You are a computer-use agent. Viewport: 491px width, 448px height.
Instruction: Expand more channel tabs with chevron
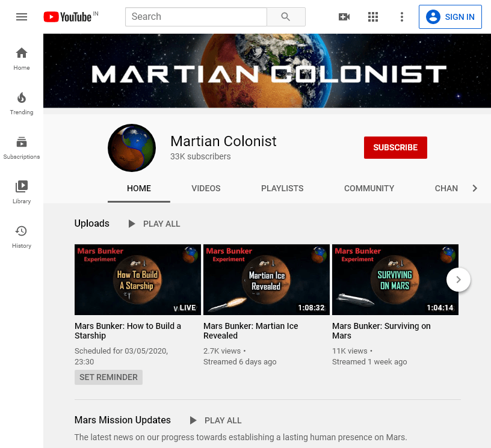475,188
